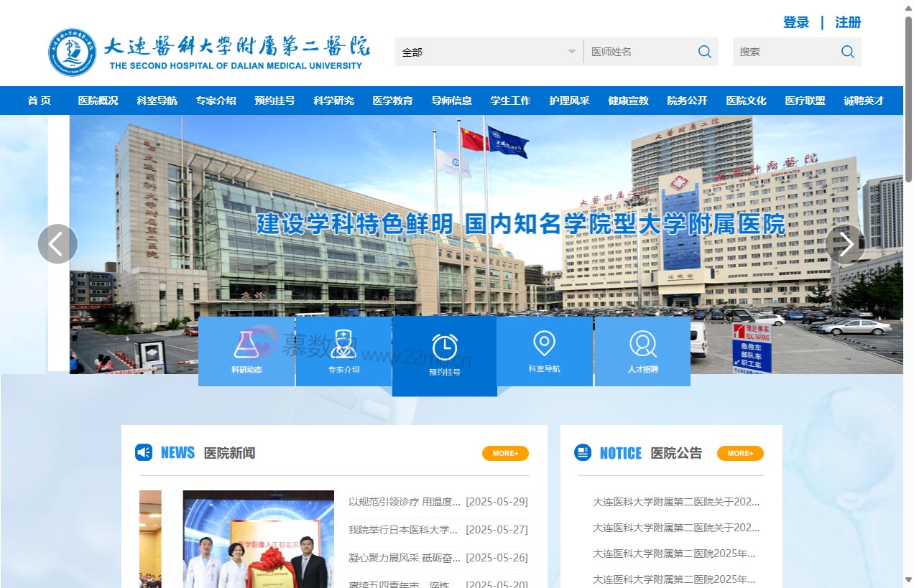Screen dimensions: 914x588
Task: Click the magnifier icon in the 搜索 box
Action: (848, 52)
